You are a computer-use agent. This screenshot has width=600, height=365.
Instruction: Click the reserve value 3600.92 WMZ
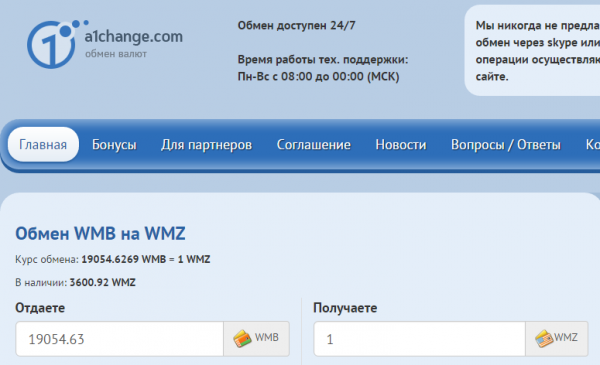pyautogui.click(x=103, y=282)
